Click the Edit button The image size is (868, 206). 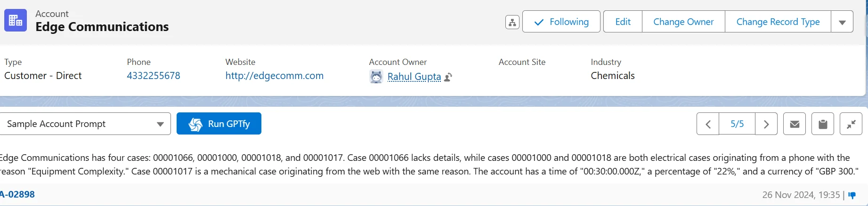623,22
